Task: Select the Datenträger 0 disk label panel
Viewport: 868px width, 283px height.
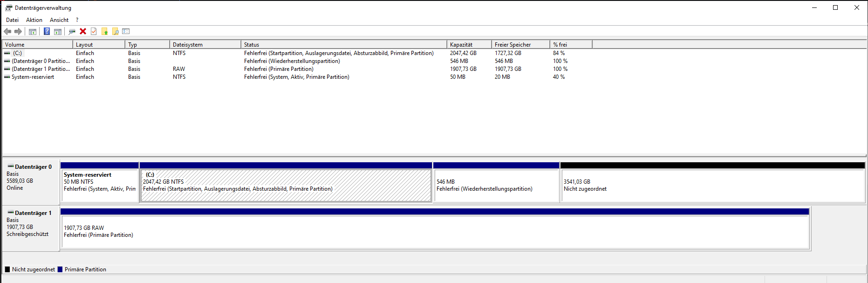Action: (x=31, y=182)
